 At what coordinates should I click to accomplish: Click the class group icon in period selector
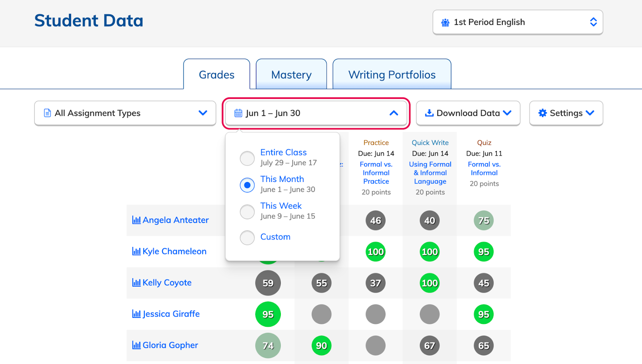click(x=445, y=22)
